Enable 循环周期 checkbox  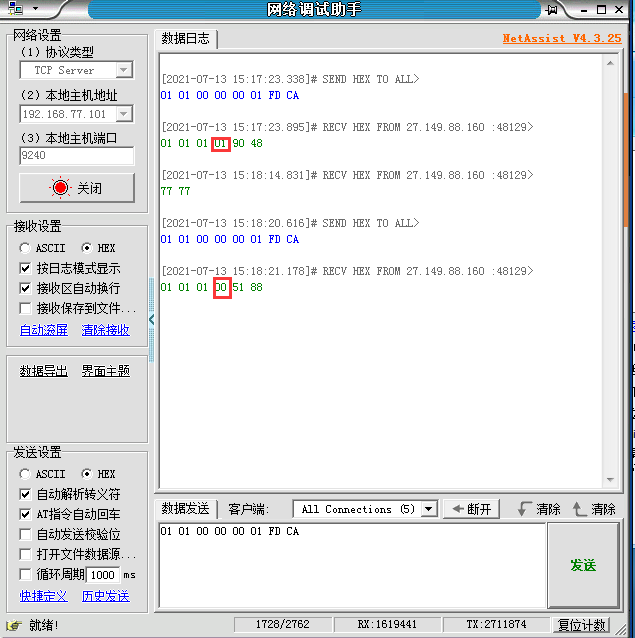click(25, 575)
